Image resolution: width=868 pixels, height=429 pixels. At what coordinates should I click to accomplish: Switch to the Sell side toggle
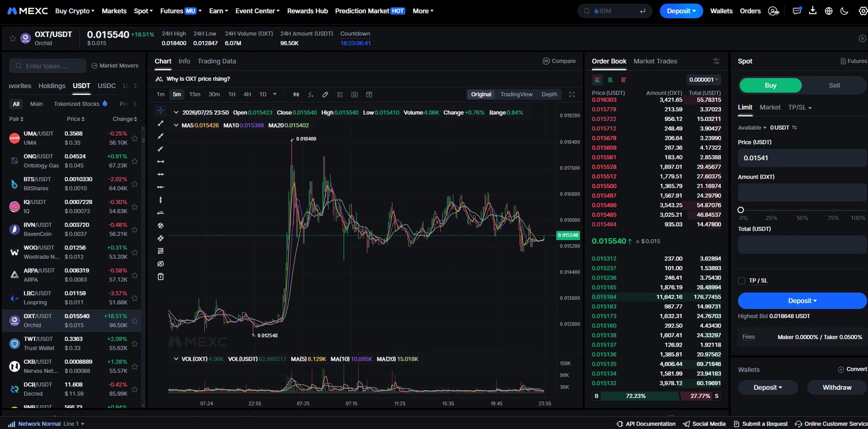point(834,85)
